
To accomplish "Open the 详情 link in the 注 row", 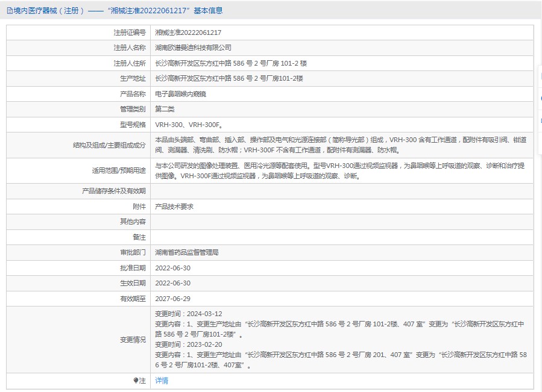I will pyautogui.click(x=162, y=381).
